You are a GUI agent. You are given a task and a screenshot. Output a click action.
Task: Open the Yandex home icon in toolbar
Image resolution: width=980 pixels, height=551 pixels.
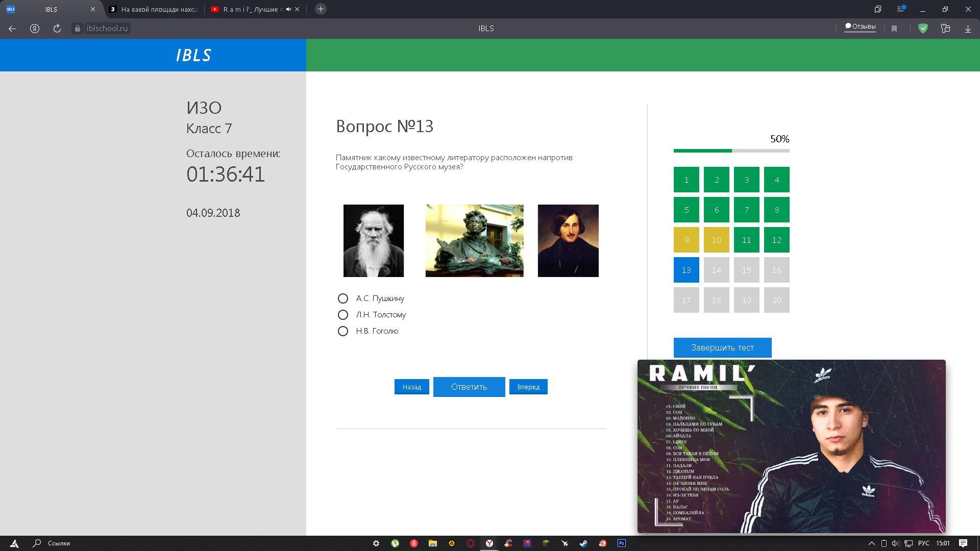[x=35, y=29]
